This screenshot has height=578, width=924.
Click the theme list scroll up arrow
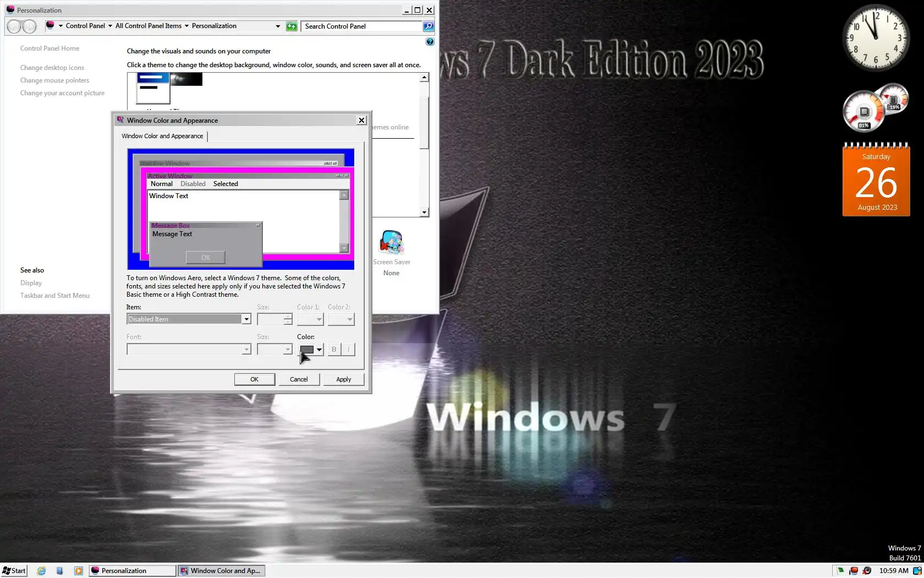pos(424,78)
